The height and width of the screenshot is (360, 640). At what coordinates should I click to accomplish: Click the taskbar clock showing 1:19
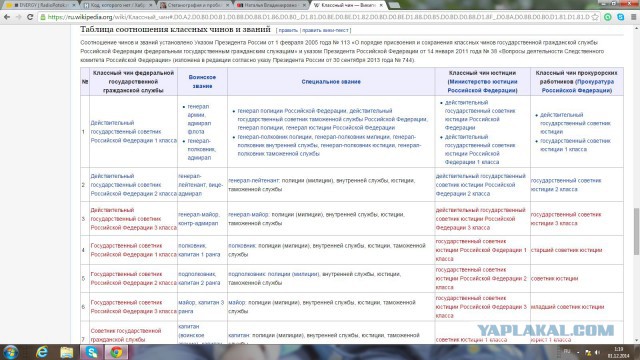(x=618, y=352)
